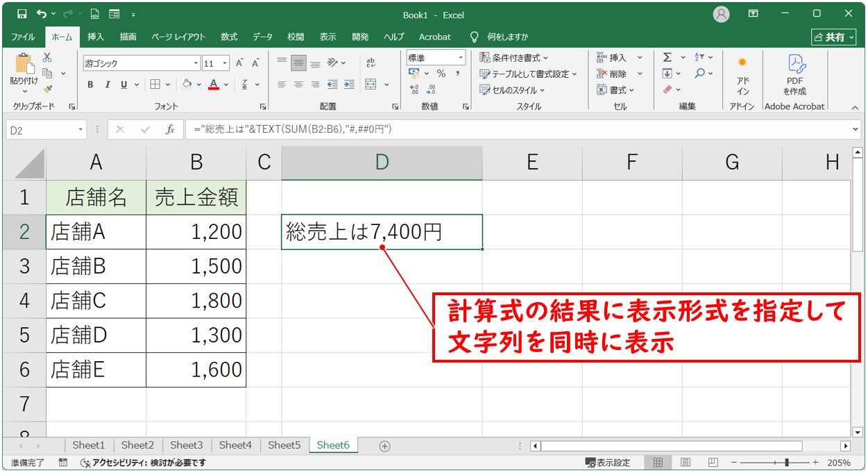This screenshot has width=868, height=473.
Task: Switch to Page Layout view in status bar
Action: click(685, 463)
